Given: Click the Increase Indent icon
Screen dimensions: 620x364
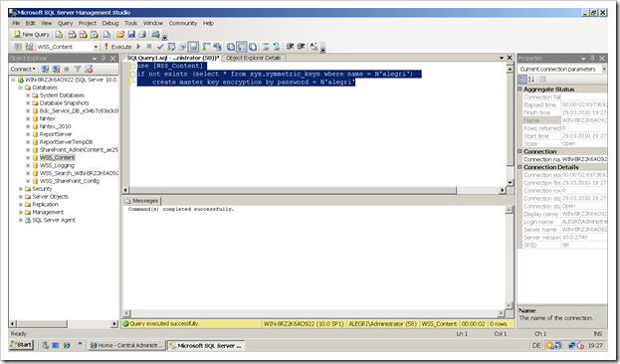Looking at the screenshot, I should click(301, 47).
